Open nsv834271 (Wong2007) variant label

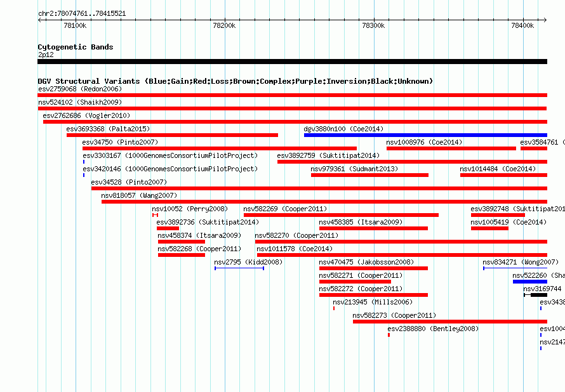[521, 262]
